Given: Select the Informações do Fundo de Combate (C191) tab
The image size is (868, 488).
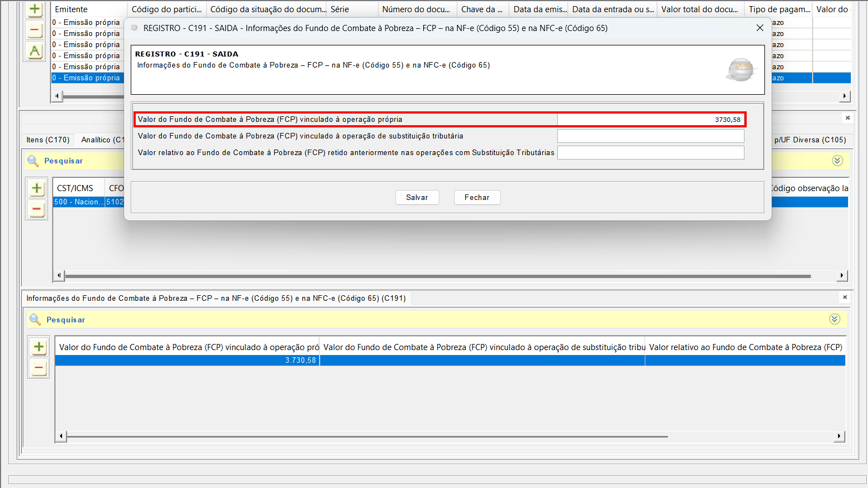Looking at the screenshot, I should [216, 298].
